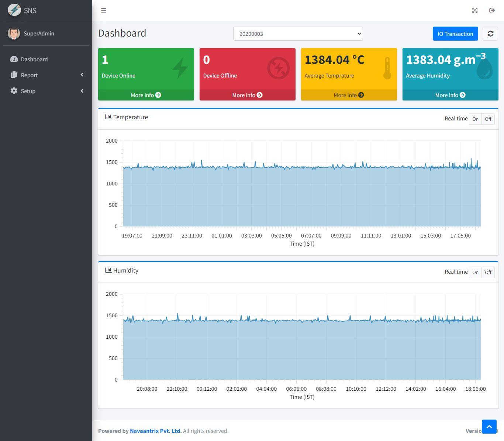Open the Navaantrix Pvt. Ltd. footer link

[x=156, y=431]
